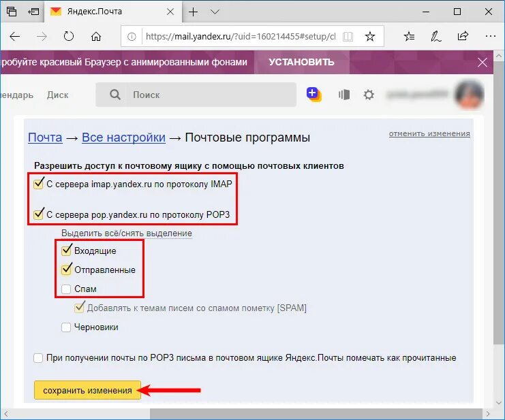The height and width of the screenshot is (420, 505).
Task: Click the horizontal scrollbar right arrow
Action: (488, 414)
